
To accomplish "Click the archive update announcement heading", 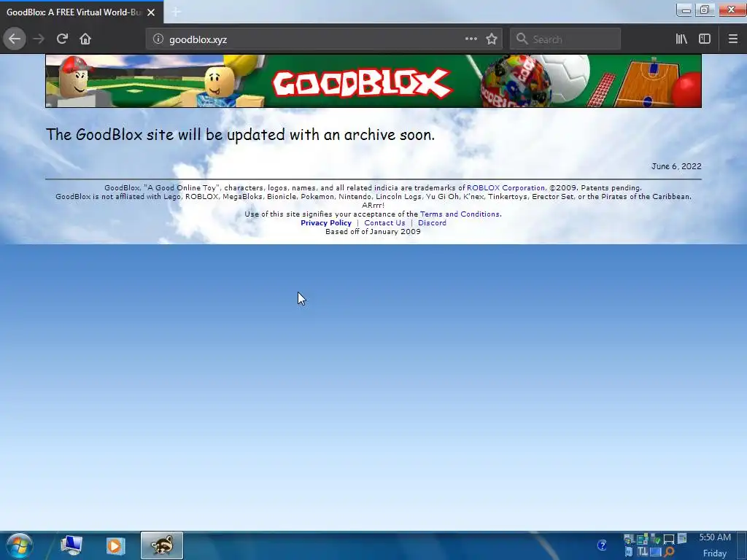I will [x=240, y=135].
